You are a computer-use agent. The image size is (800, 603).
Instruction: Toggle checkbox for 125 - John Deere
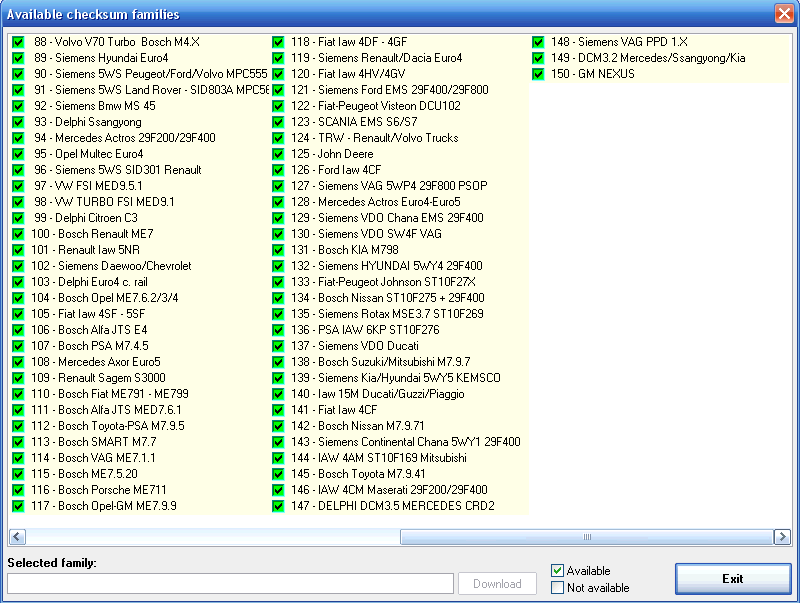click(278, 154)
